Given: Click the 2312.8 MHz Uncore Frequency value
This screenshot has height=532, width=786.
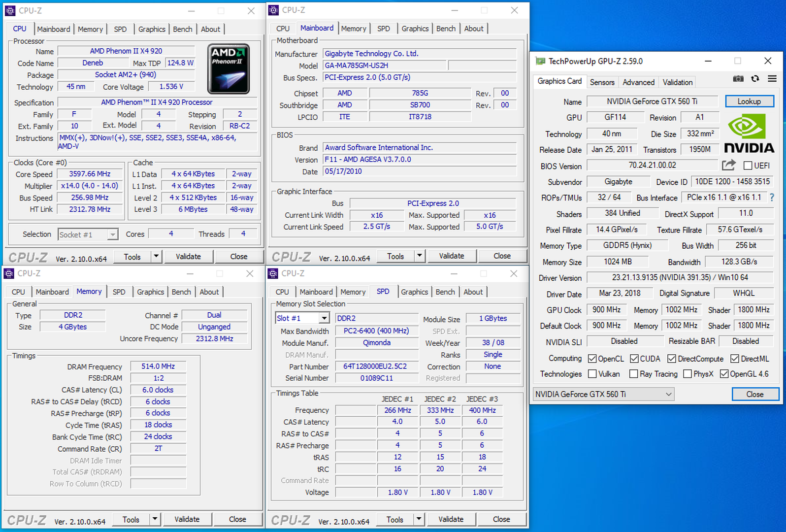Looking at the screenshot, I should click(x=214, y=338).
